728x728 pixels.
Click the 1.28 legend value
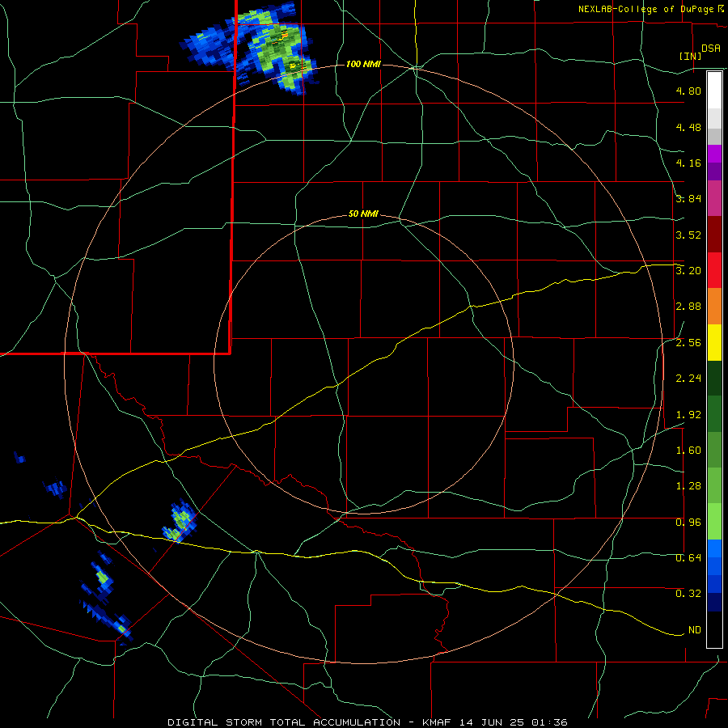click(688, 486)
